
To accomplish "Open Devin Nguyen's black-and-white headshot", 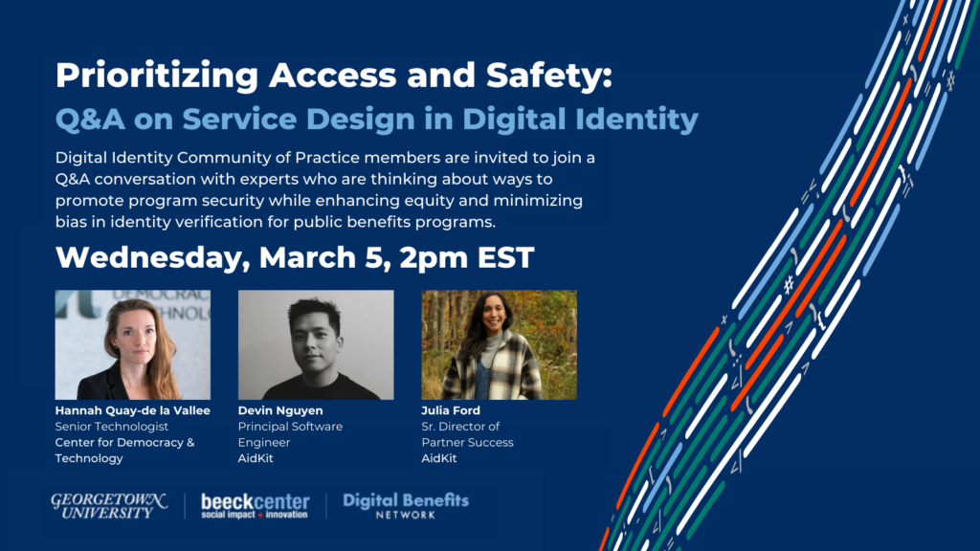I will point(316,344).
